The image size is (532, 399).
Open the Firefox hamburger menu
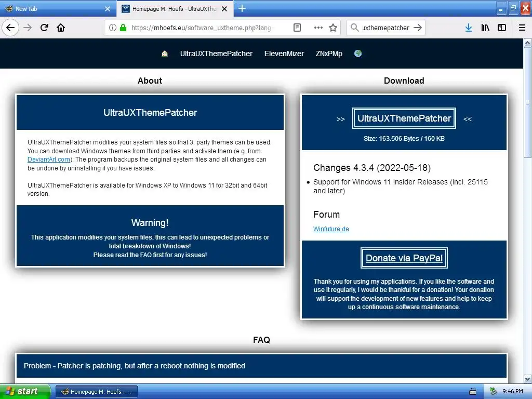(522, 28)
